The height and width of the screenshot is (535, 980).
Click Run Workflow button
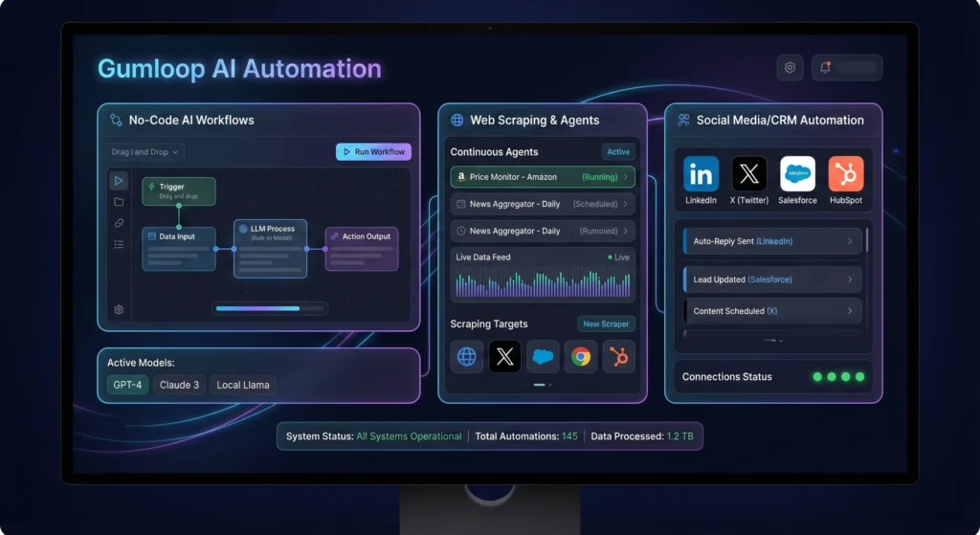pyautogui.click(x=374, y=152)
